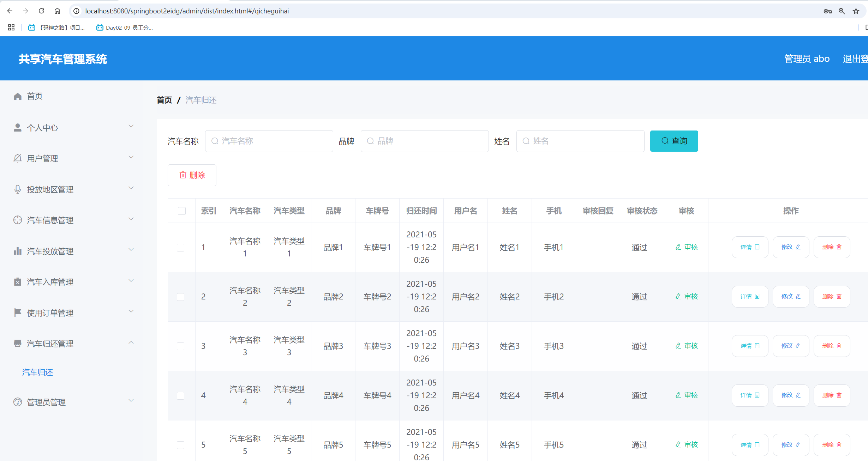
Task: Select the 汽车投放管理 bar-chart icon
Action: tap(18, 251)
